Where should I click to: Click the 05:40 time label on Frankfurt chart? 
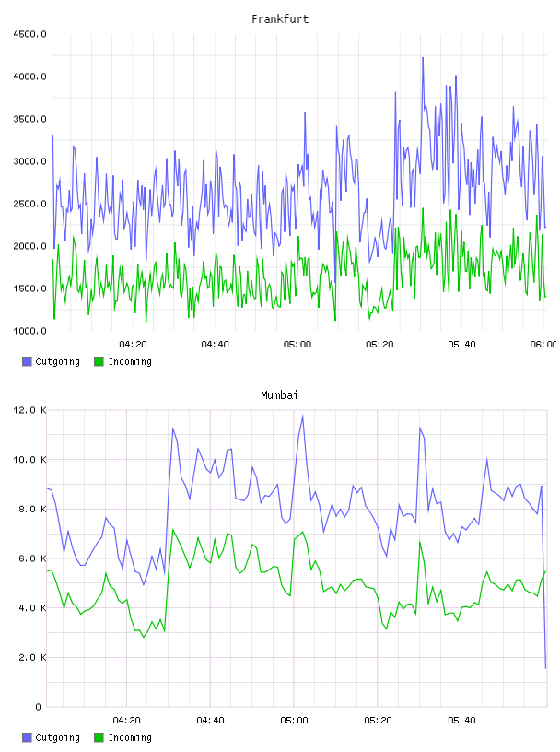(x=461, y=345)
